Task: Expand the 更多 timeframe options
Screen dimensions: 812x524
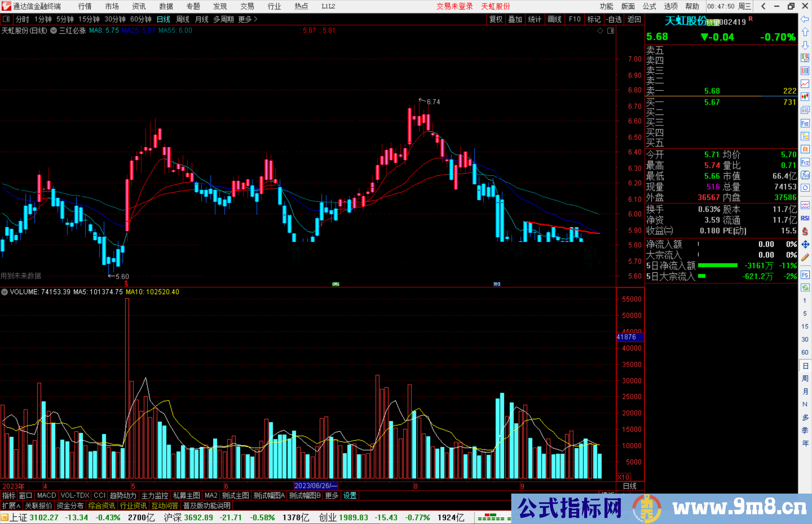Action: tap(248, 19)
